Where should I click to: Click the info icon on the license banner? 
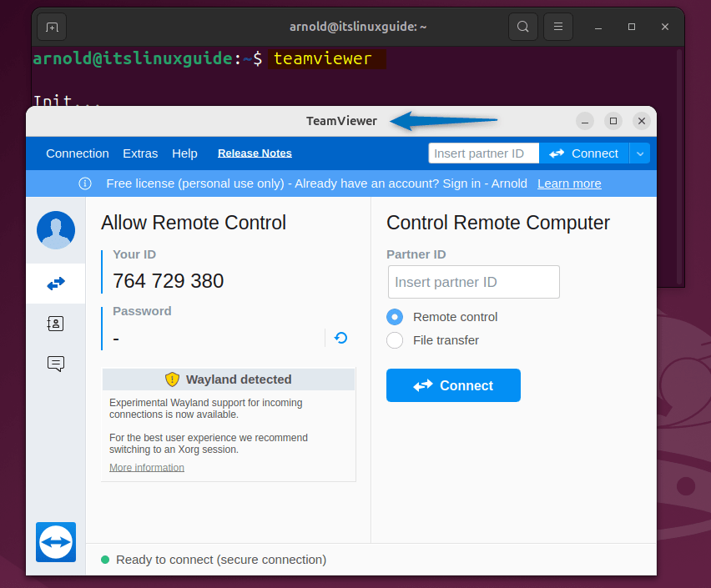[84, 183]
